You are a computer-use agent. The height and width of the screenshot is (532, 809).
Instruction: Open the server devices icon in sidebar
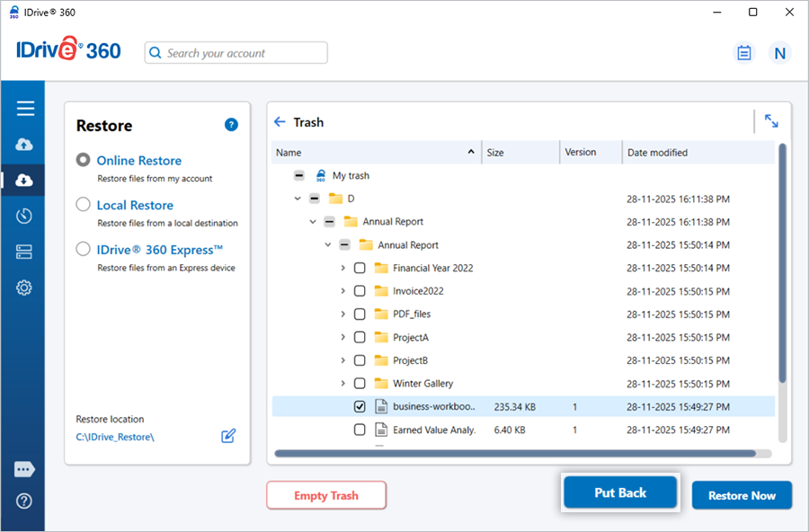pyautogui.click(x=25, y=252)
